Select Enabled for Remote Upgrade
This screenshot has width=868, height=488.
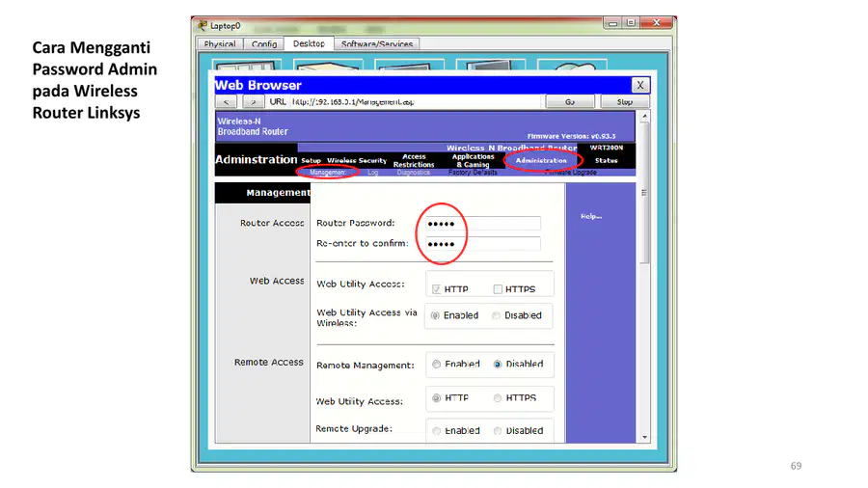point(436,430)
